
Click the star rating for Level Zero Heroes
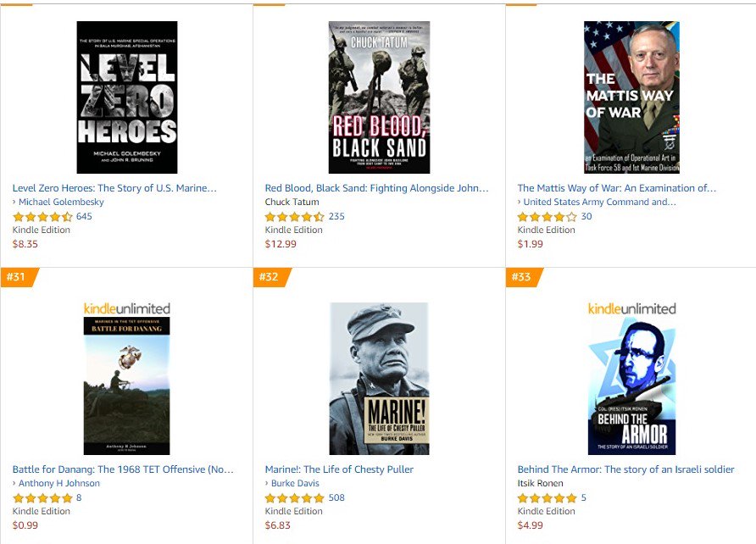[x=42, y=217]
